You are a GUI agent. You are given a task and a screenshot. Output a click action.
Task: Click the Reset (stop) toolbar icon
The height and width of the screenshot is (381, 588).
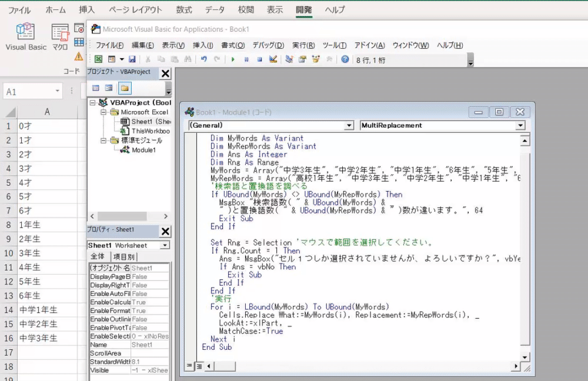click(x=259, y=59)
